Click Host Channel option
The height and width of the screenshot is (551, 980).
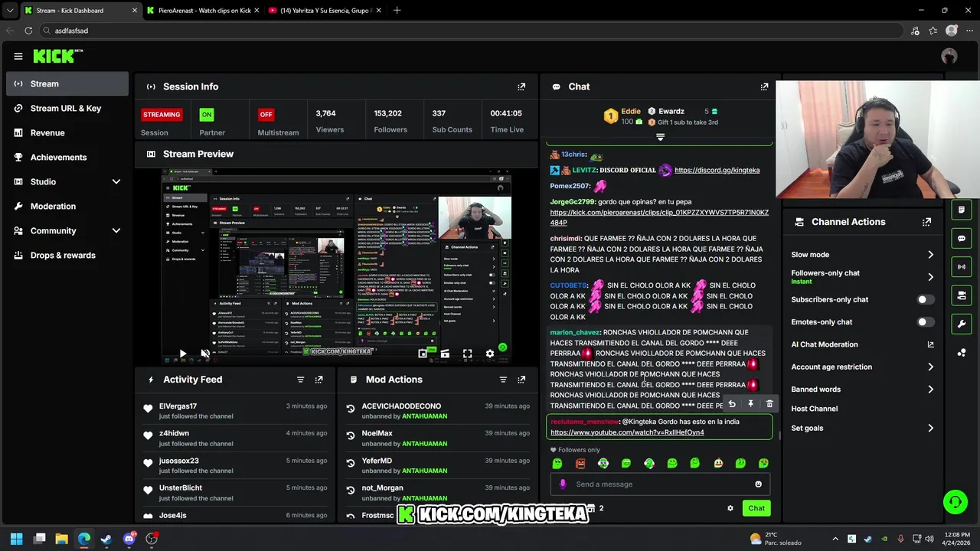[x=815, y=409]
